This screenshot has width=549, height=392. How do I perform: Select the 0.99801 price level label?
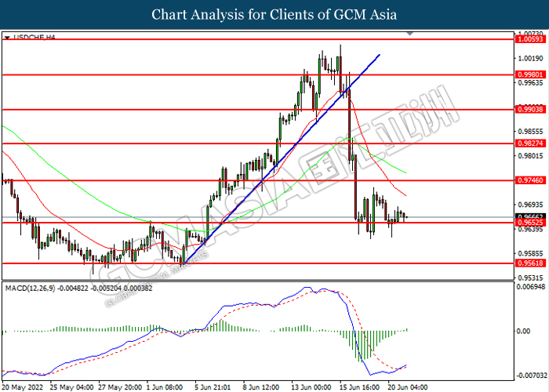click(531, 74)
